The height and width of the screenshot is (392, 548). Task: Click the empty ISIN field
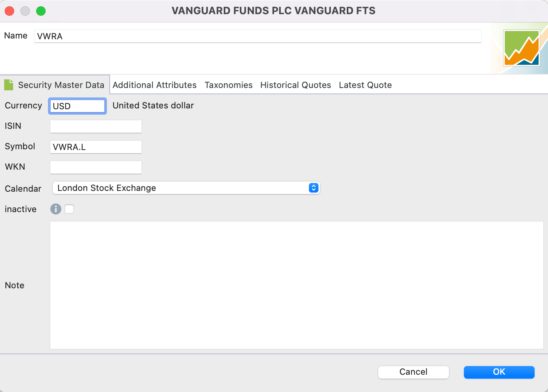[x=96, y=126]
